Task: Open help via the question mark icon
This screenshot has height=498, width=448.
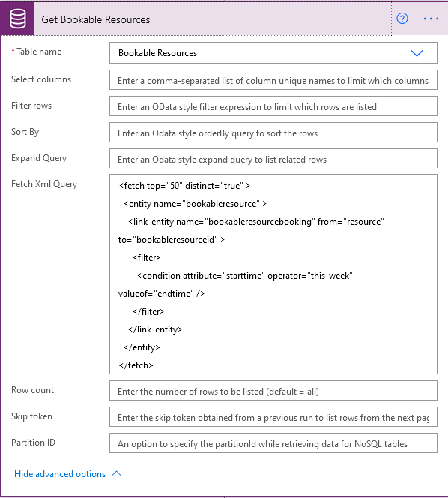Action: [402, 19]
